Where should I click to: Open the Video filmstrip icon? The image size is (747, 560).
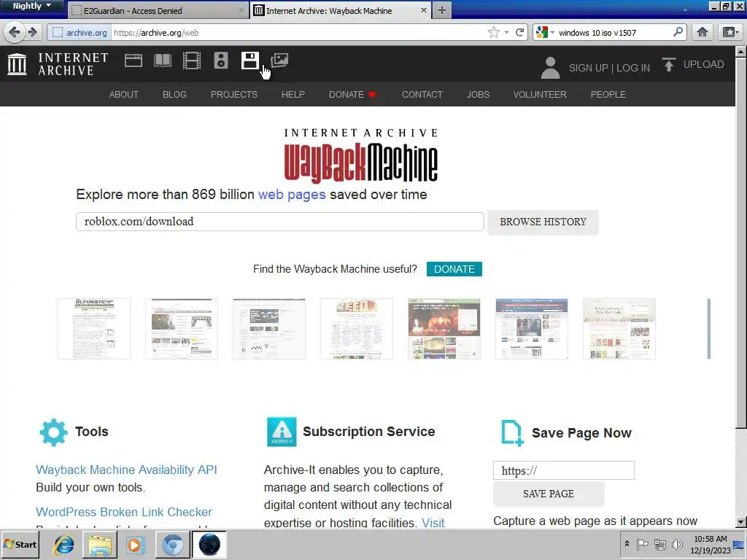click(x=192, y=61)
